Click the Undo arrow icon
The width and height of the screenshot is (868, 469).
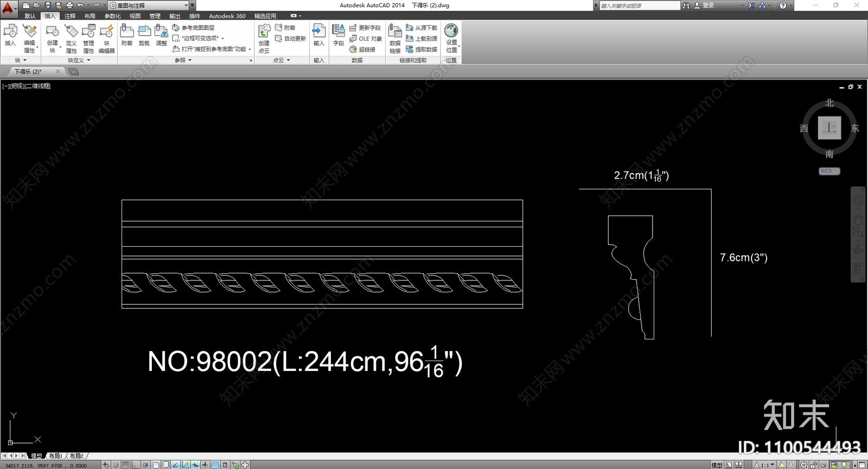pyautogui.click(x=80, y=5)
